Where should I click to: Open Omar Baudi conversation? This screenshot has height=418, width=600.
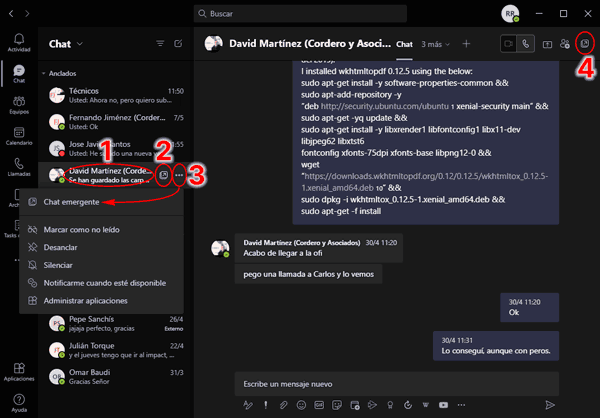click(x=116, y=376)
